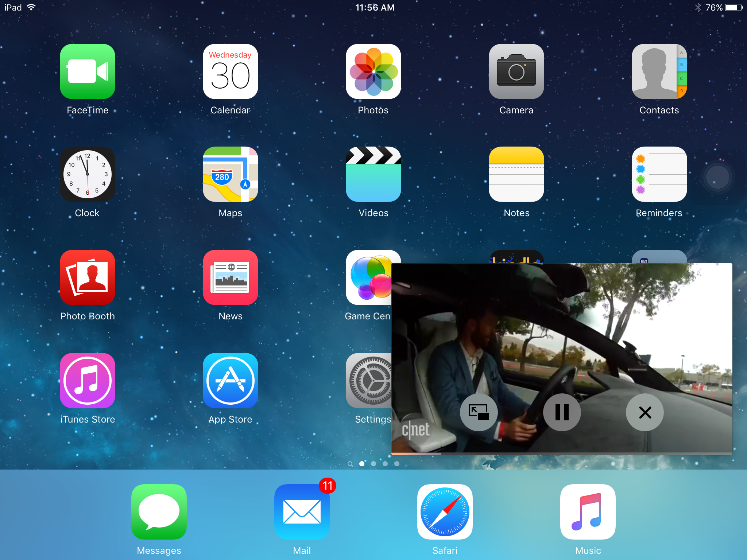Viewport: 747px width, 560px height.
Task: Tap the video progress bar
Action: 562,454
